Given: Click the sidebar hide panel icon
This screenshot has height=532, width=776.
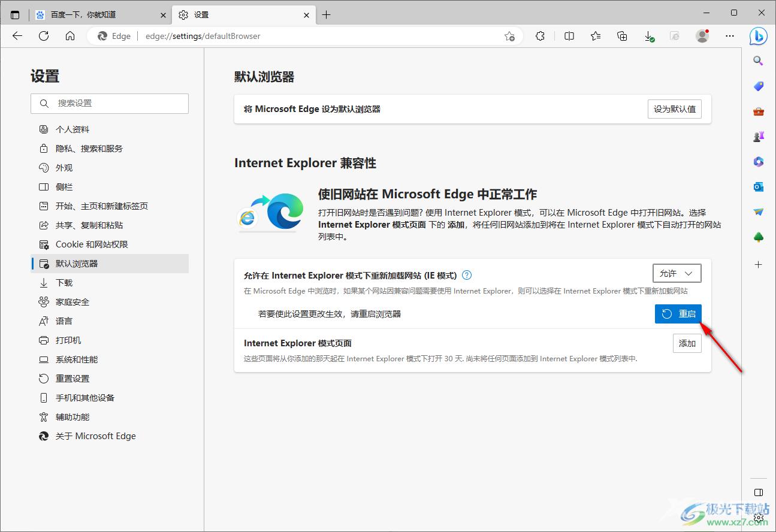Looking at the screenshot, I should pyautogui.click(x=759, y=492).
